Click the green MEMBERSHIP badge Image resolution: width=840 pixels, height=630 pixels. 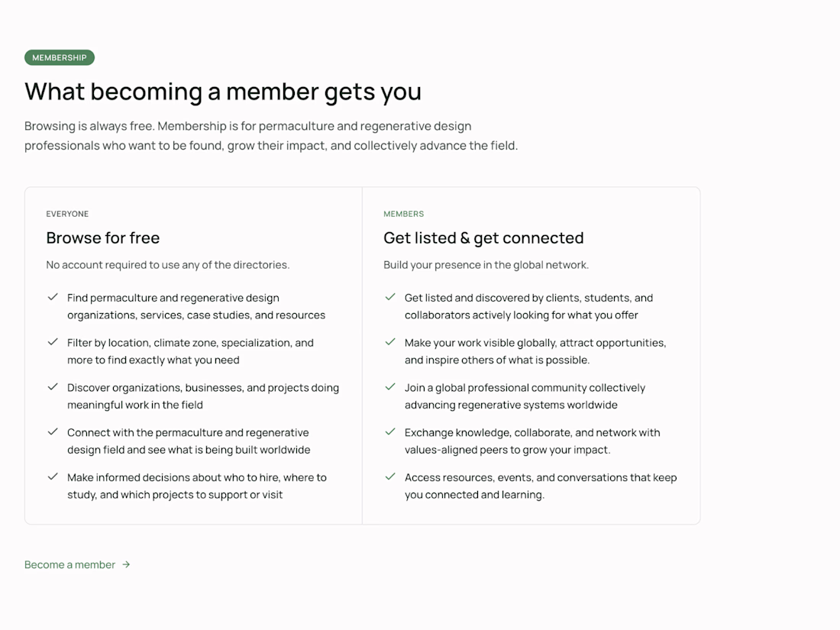[60, 57]
